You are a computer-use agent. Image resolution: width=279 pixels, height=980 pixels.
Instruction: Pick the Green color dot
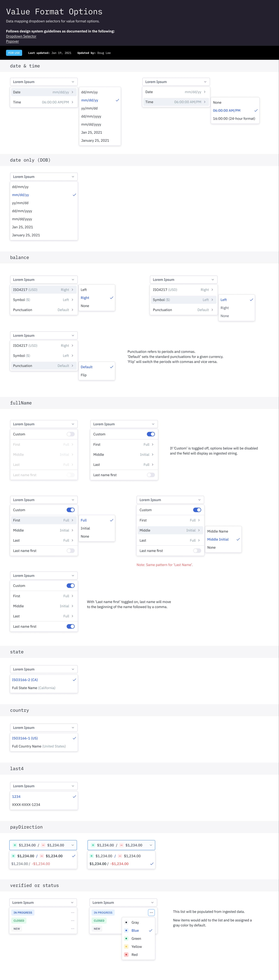tap(126, 938)
